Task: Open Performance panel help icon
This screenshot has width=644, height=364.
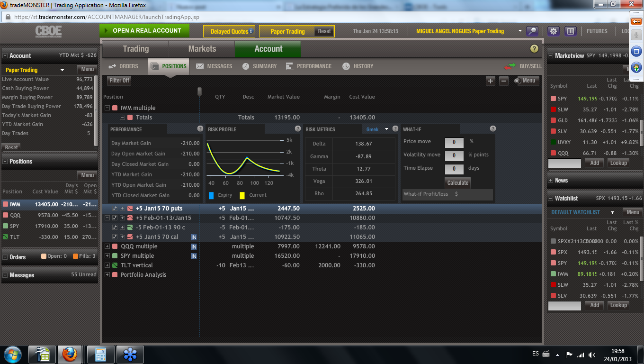Action: 200,129
